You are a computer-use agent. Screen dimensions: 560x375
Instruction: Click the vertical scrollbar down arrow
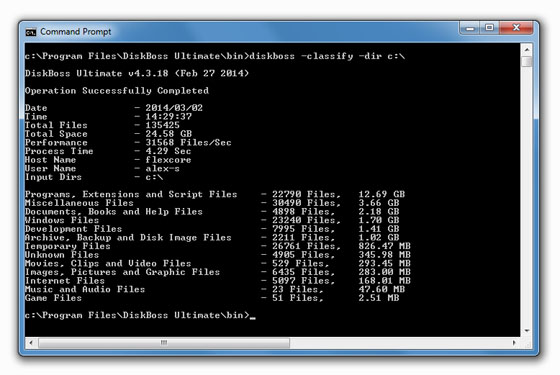[x=527, y=331]
